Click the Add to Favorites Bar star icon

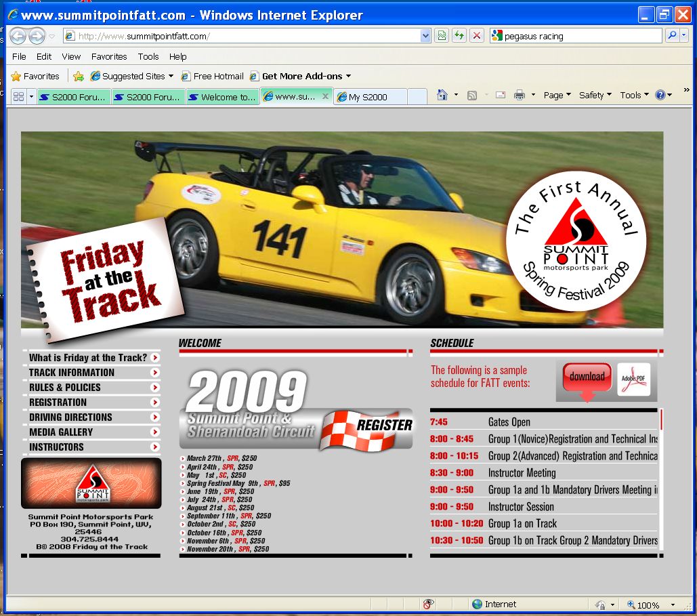click(x=79, y=77)
